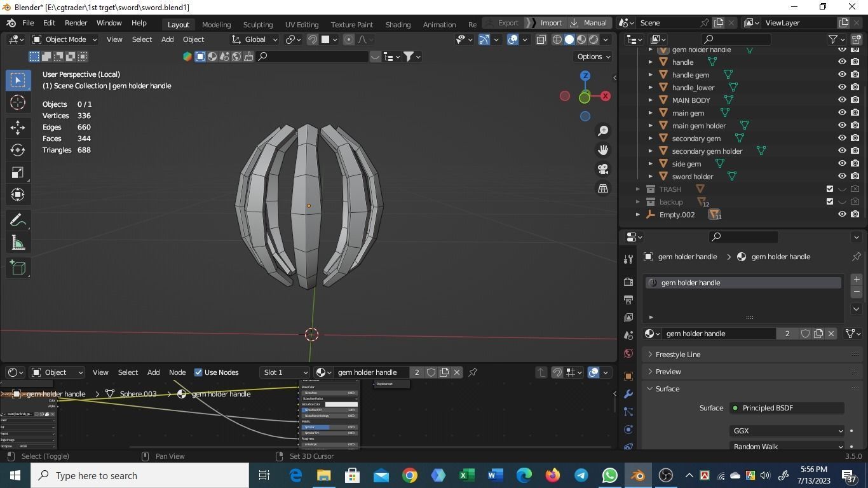Image resolution: width=868 pixels, height=488 pixels.
Task: Click the Manual button
Action: tap(588, 23)
